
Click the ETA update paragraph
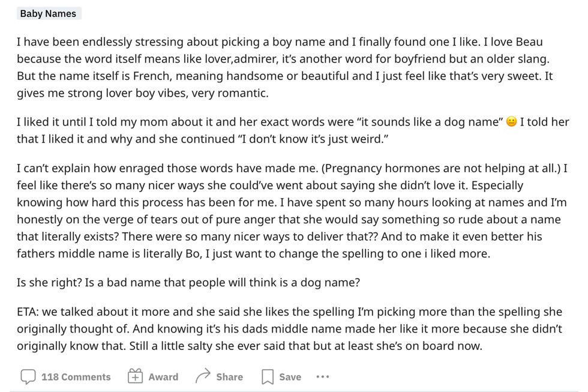tap(289, 330)
